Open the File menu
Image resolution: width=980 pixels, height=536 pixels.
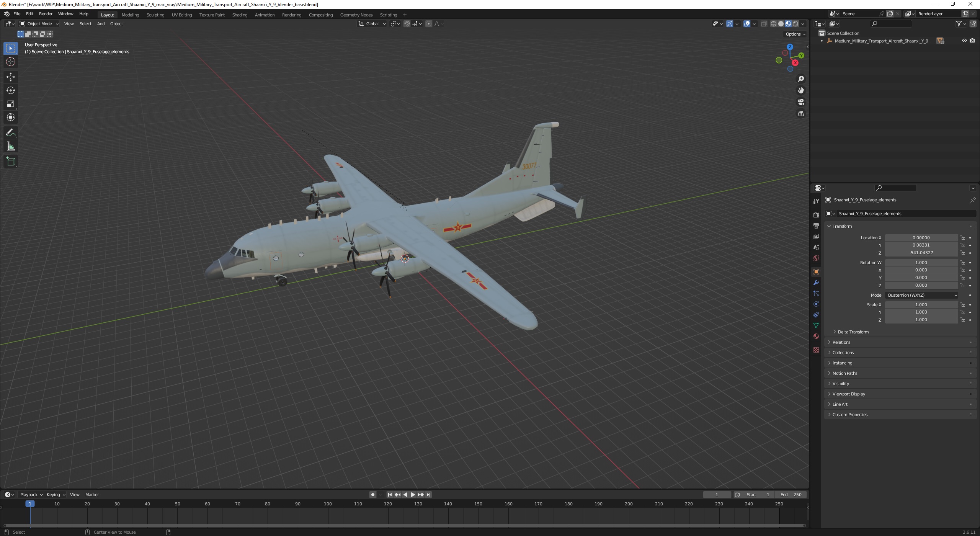click(x=17, y=14)
